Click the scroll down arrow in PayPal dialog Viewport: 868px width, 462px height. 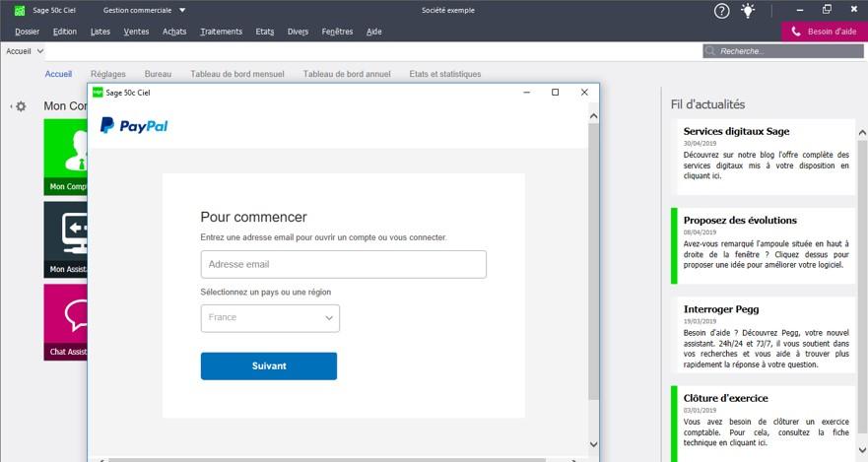(593, 444)
